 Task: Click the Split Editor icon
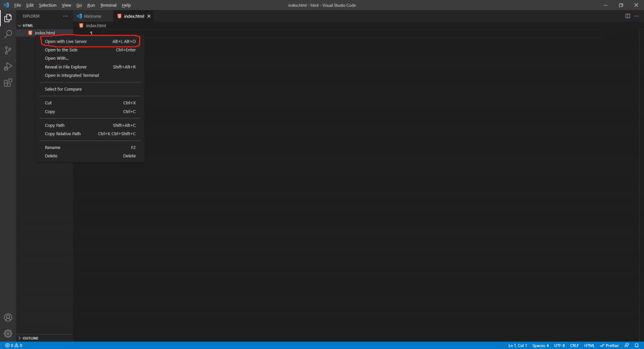628,16
